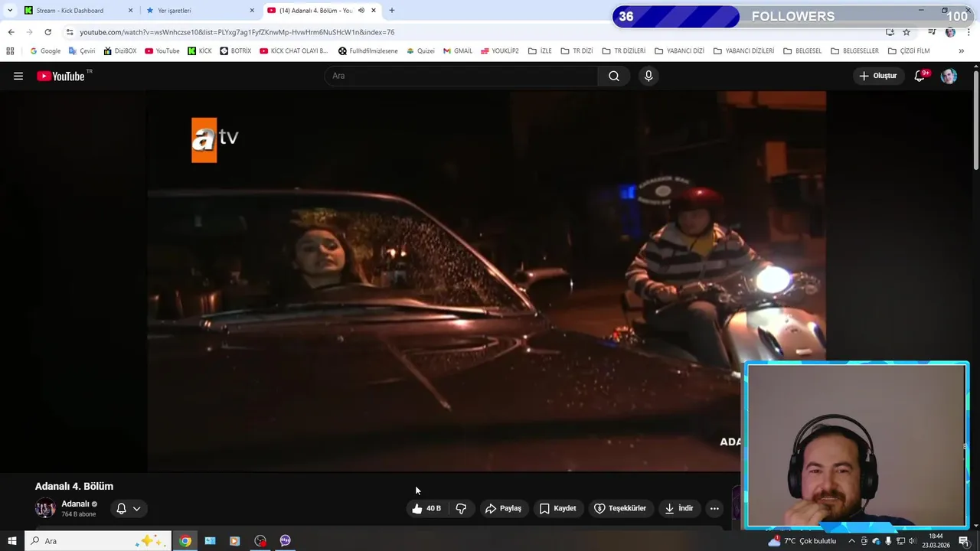Open the YouTube bookmark in bookmarks bar
Image resolution: width=980 pixels, height=551 pixels.
162,51
